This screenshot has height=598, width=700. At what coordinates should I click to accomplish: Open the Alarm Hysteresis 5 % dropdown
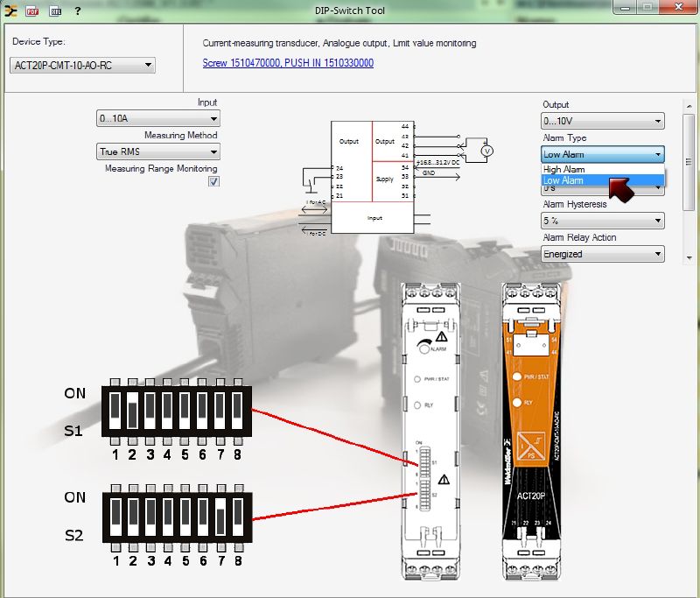[602, 221]
